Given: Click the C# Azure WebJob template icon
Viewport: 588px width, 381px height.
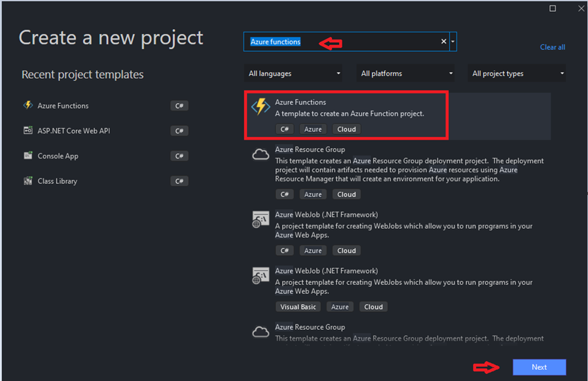Looking at the screenshot, I should [261, 220].
